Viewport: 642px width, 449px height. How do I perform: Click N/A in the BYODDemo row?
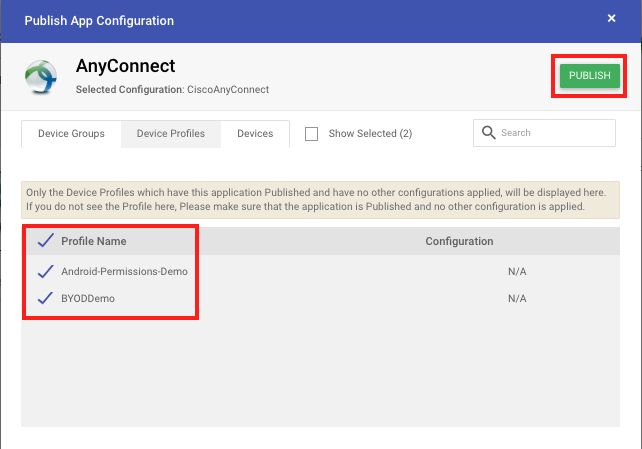pyautogui.click(x=517, y=298)
